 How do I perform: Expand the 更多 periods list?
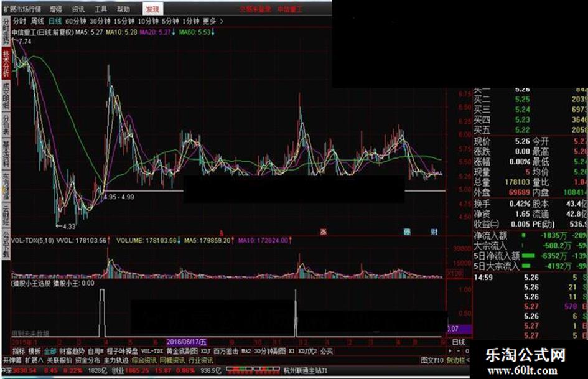(x=209, y=21)
